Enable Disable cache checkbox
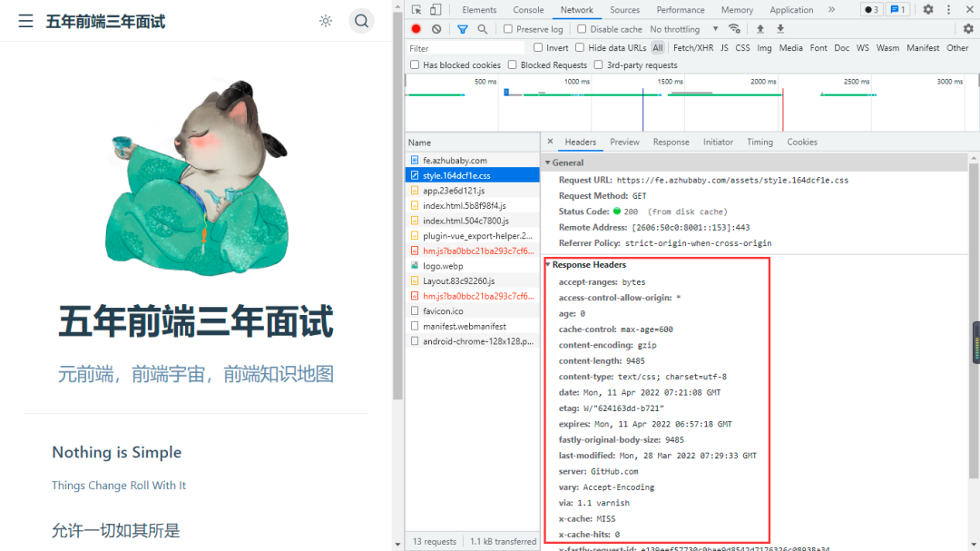The height and width of the screenshot is (551, 980). click(582, 29)
